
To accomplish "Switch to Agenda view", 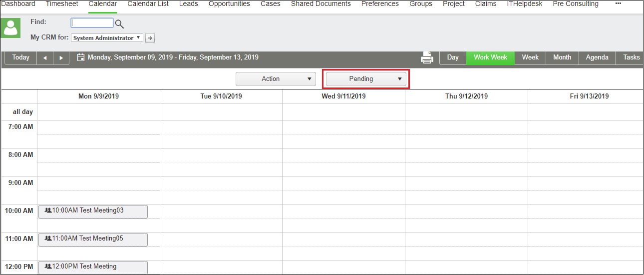I will [597, 57].
